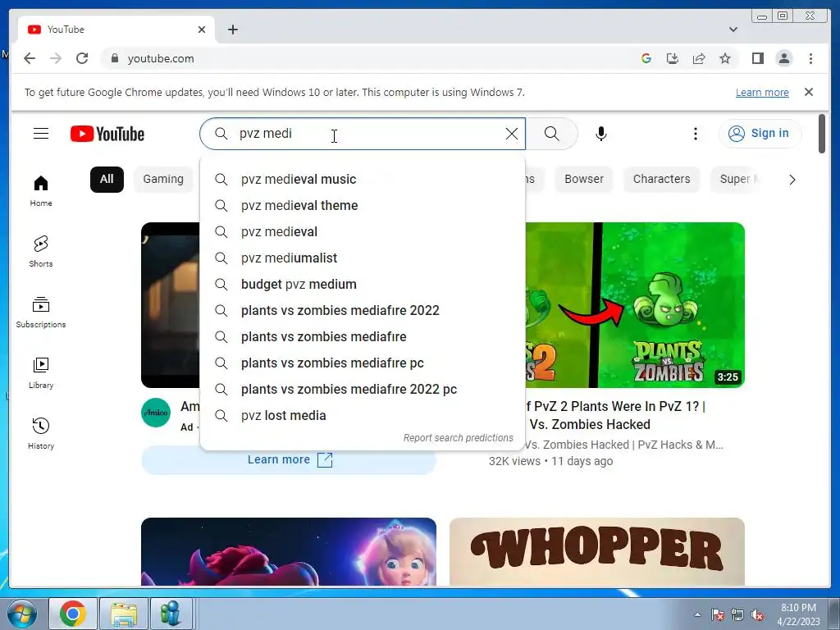
Task: Select the Bowser filter chip
Action: (x=584, y=179)
